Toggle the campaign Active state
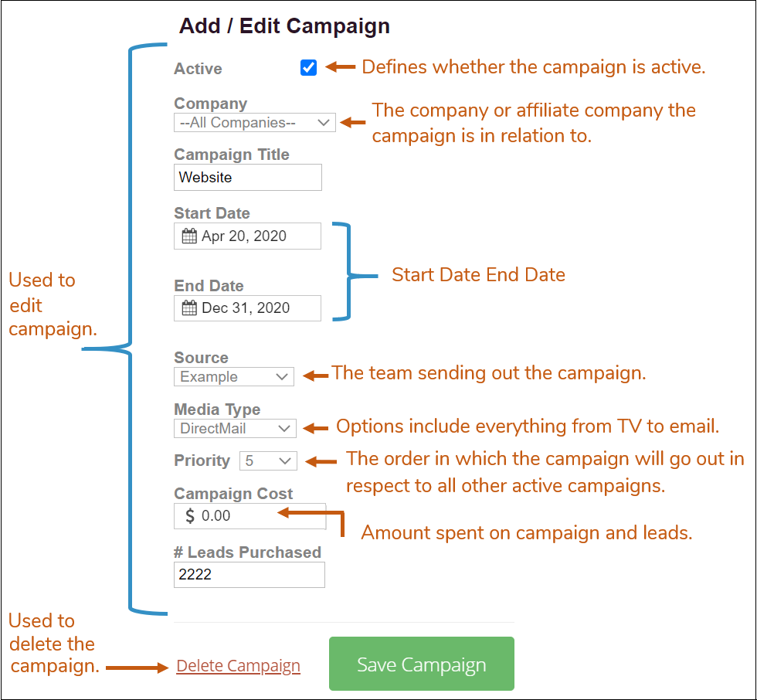 tap(308, 68)
